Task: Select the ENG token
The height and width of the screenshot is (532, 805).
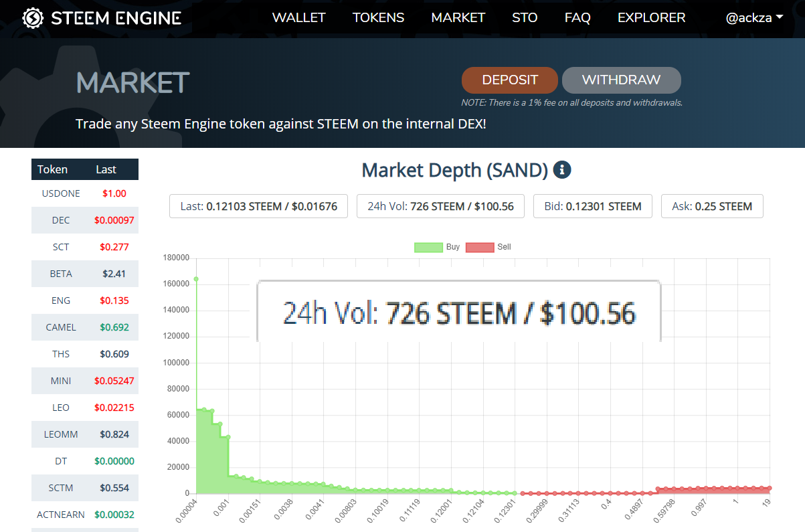Action: 85,300
